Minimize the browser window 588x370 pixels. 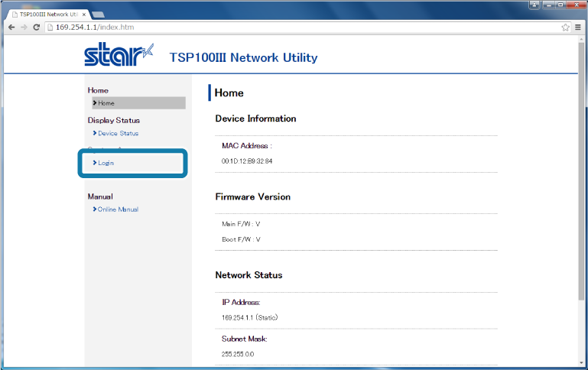point(549,5)
